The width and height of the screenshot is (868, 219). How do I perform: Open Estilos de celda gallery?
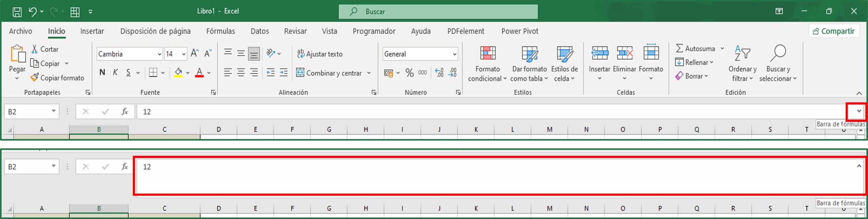[x=565, y=64]
